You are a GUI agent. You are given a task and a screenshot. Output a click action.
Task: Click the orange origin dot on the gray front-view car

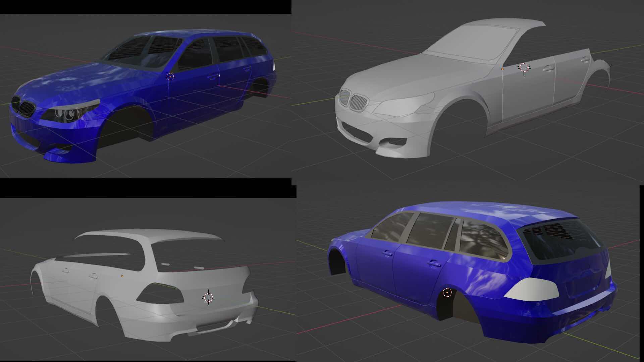[502, 69]
